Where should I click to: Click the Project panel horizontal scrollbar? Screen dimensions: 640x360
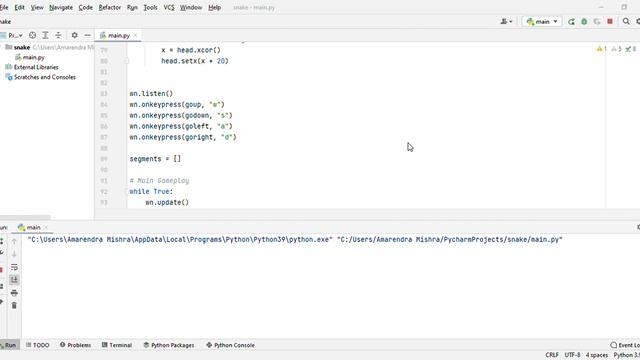25,218
